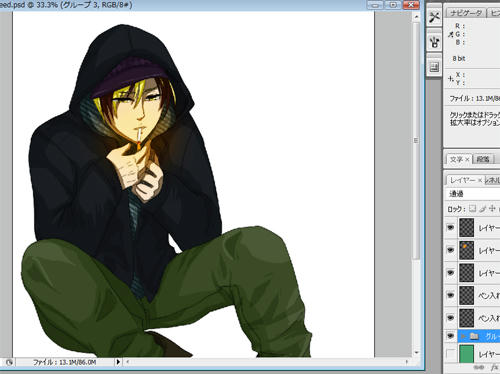Click the vertical scrollbar down arrow
500x374 pixels.
[416, 353]
